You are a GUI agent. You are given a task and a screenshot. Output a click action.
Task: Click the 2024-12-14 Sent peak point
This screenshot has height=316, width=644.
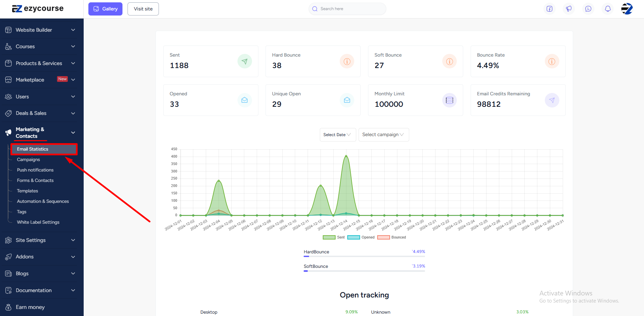346,156
